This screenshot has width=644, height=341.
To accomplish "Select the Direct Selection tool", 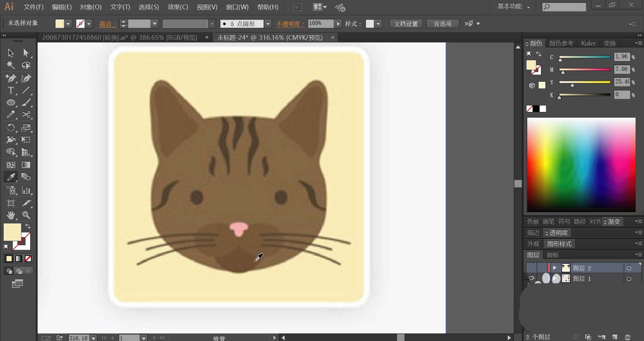I will pos(26,53).
